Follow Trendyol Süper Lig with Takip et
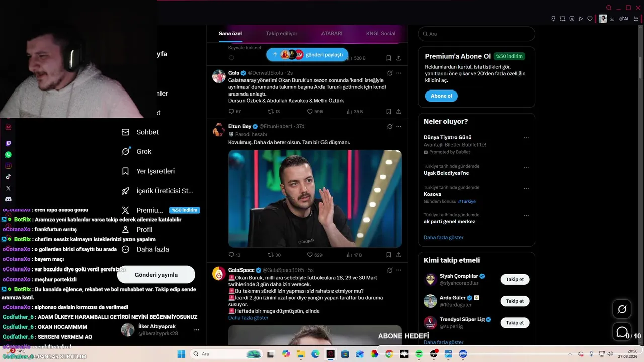Screen dimensions: 644x362 point(515,323)
